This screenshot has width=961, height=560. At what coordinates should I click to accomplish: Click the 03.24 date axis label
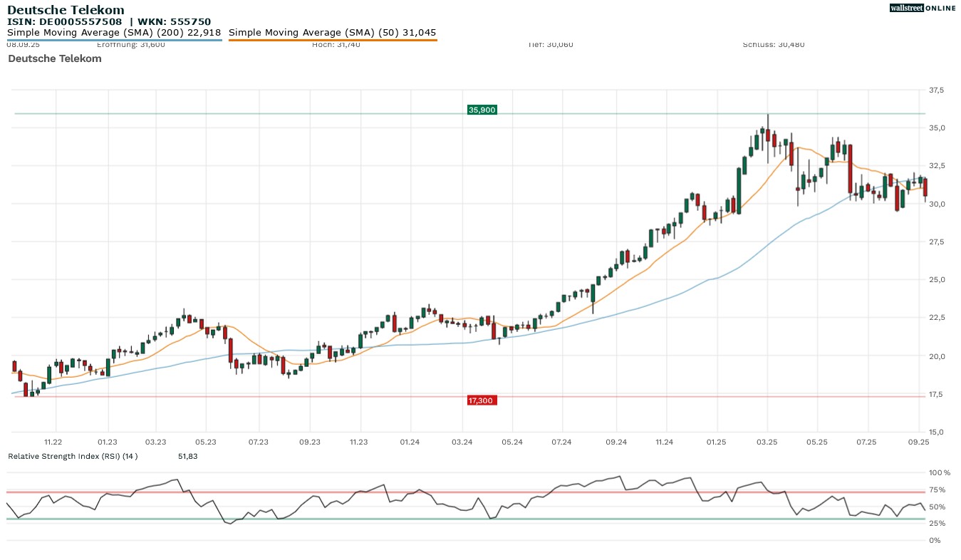coord(462,442)
